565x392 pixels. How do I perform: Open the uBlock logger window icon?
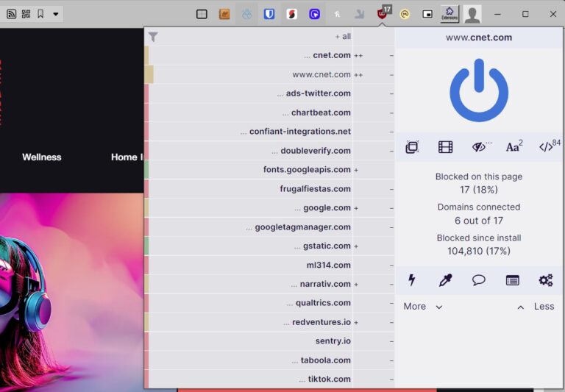tap(512, 280)
